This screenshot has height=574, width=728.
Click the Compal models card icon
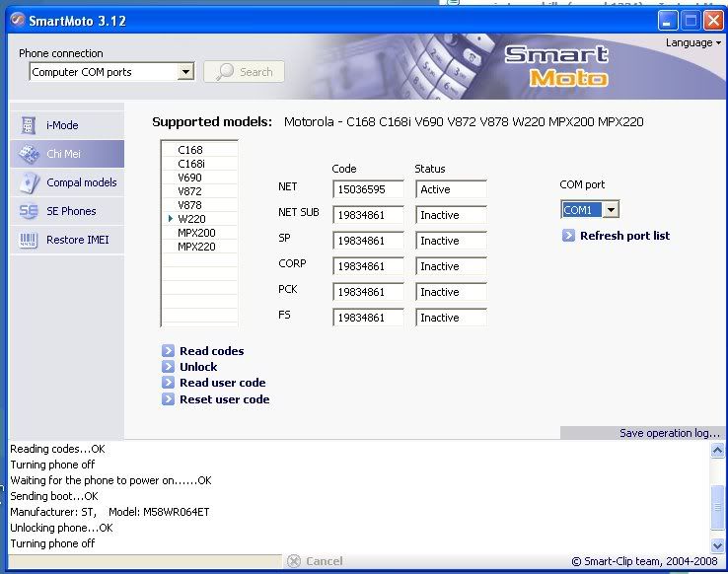[29, 182]
